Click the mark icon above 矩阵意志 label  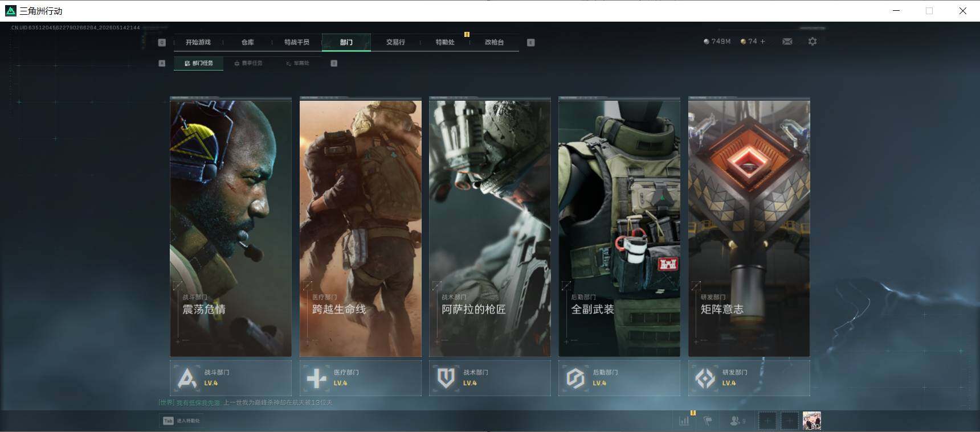coord(696,285)
